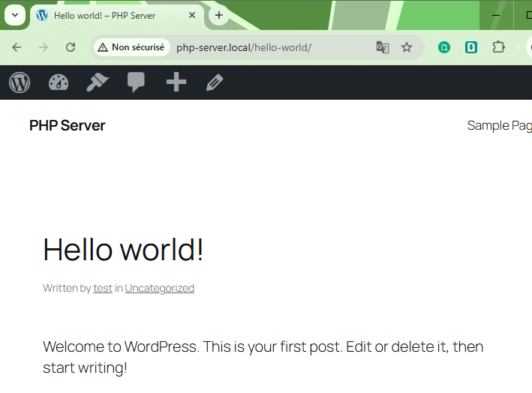The height and width of the screenshot is (393, 532).
Task: Open the Customize paintbrush icon
Action: 98,82
